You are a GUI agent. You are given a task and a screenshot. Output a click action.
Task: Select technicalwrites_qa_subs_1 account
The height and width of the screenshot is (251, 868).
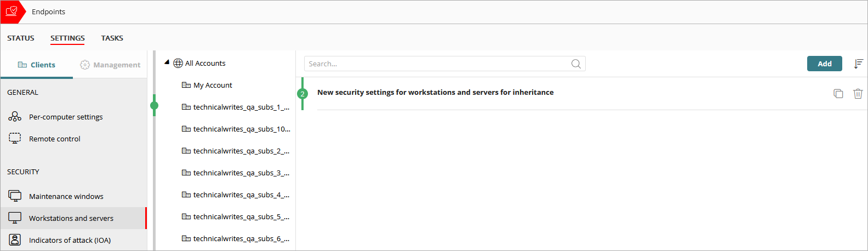pos(241,107)
